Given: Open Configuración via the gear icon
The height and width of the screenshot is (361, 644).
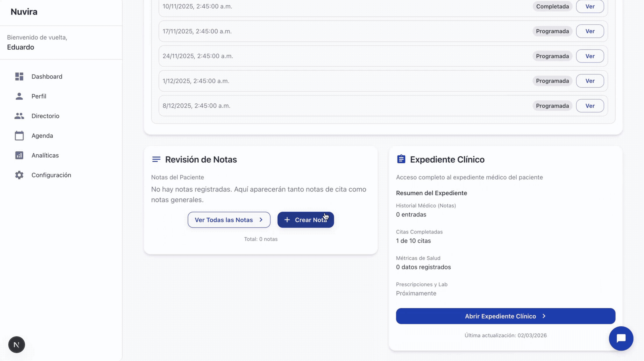Looking at the screenshot, I should [19, 175].
